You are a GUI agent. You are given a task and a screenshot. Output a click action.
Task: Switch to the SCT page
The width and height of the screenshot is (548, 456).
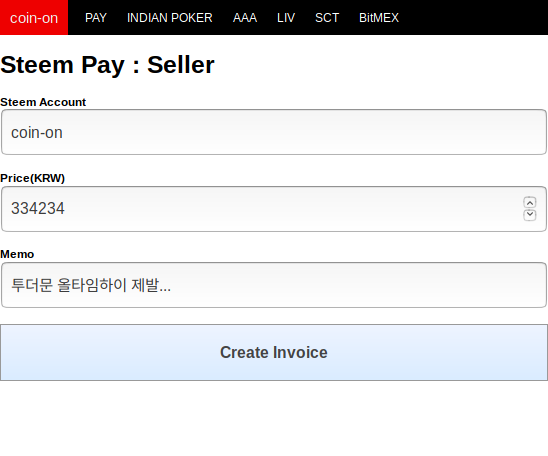tap(327, 17)
